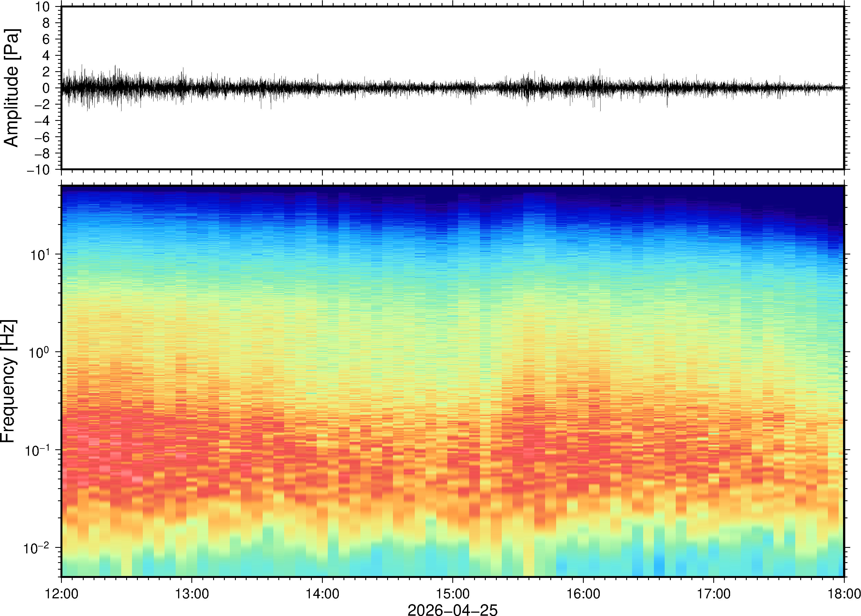Click the 10⁻² frequency tick label
This screenshot has height=616, width=861.
(x=37, y=548)
